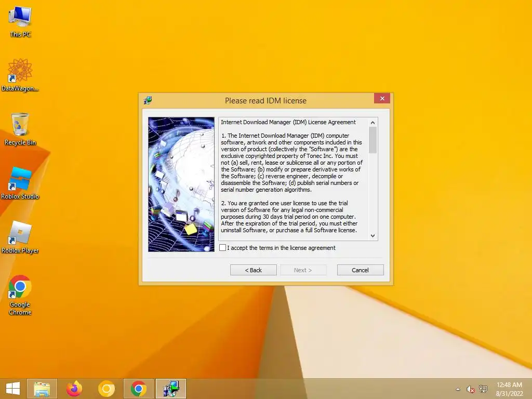Click the 'Internet Download Manager (IDM) License Agreement' heading
The image size is (532, 399).
pos(288,122)
